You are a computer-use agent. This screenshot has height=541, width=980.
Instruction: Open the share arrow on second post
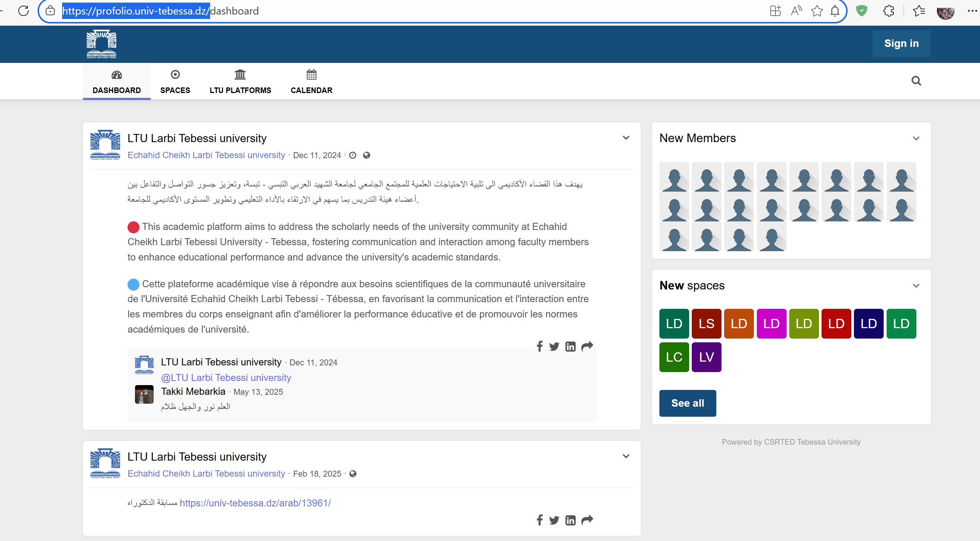click(587, 520)
